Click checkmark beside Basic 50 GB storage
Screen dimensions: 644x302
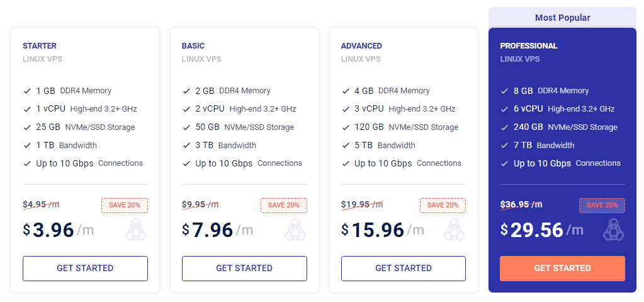click(186, 127)
